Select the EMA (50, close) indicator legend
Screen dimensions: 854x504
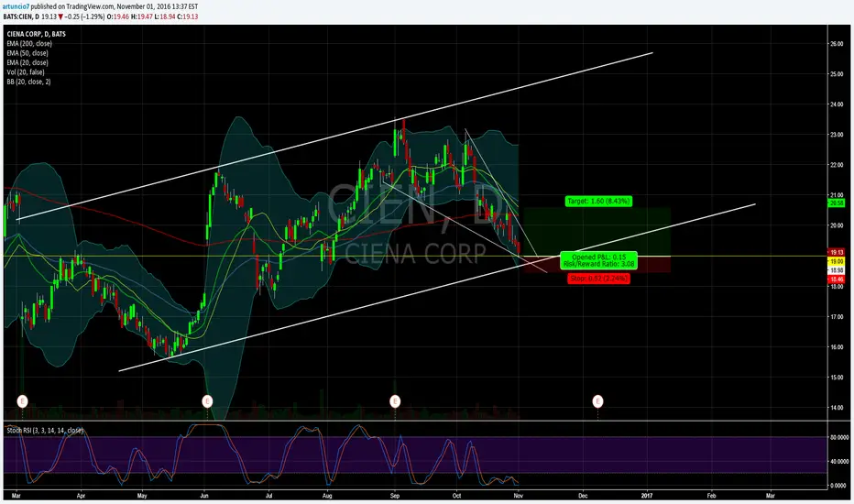point(27,53)
